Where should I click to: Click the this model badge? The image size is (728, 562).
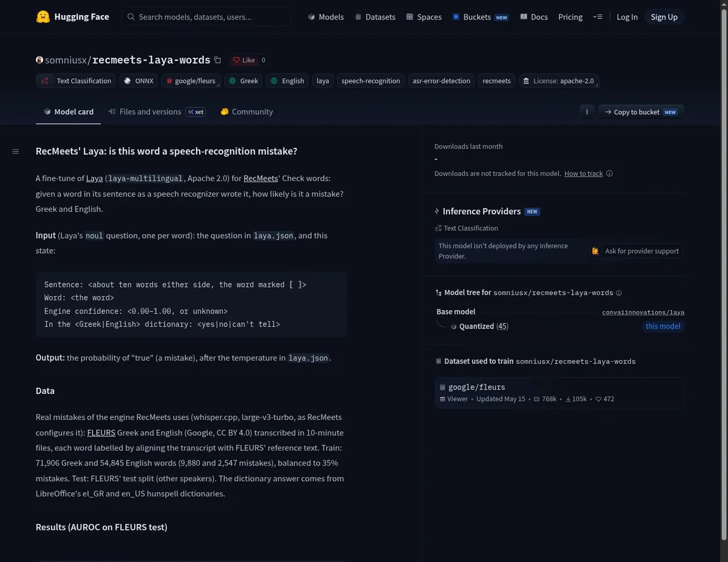pyautogui.click(x=663, y=327)
